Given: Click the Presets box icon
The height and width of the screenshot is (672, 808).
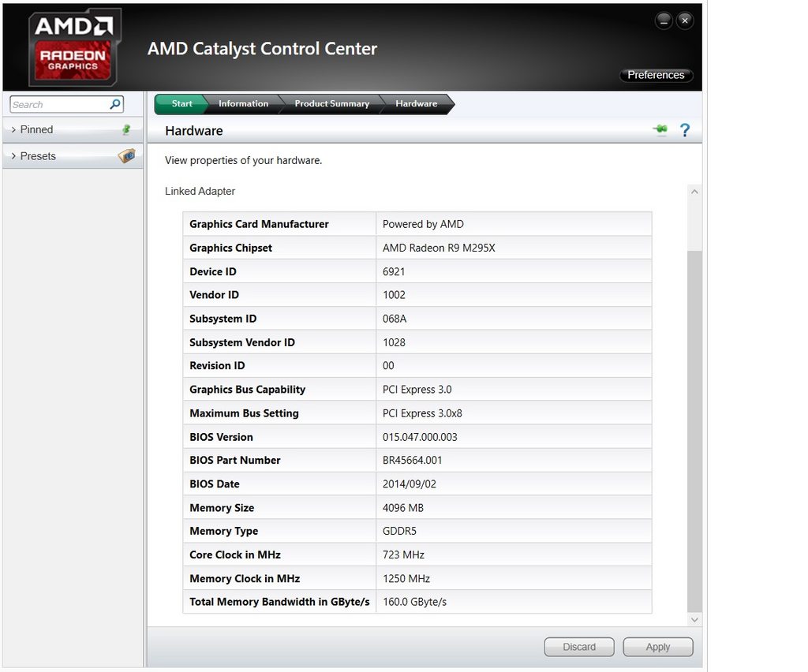Looking at the screenshot, I should 127,155.
